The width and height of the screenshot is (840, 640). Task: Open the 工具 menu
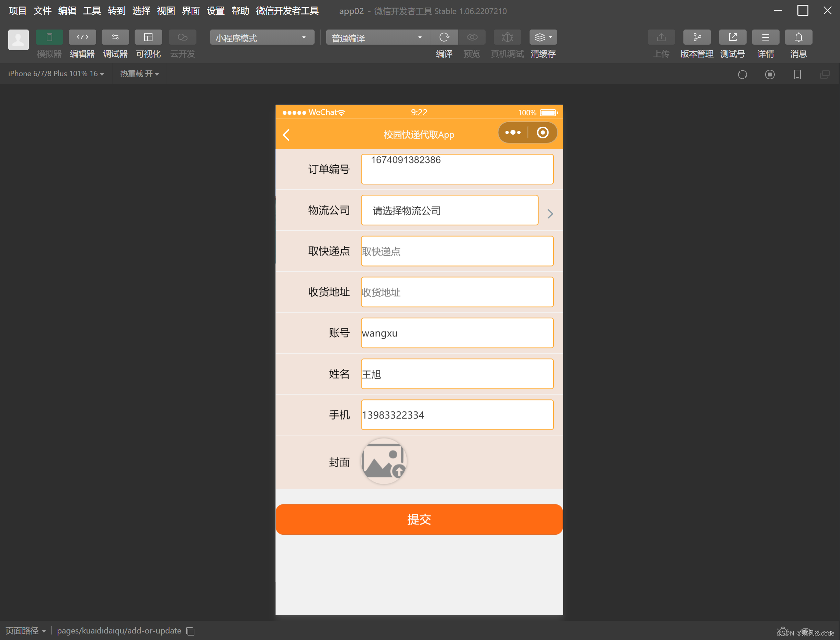click(x=91, y=11)
